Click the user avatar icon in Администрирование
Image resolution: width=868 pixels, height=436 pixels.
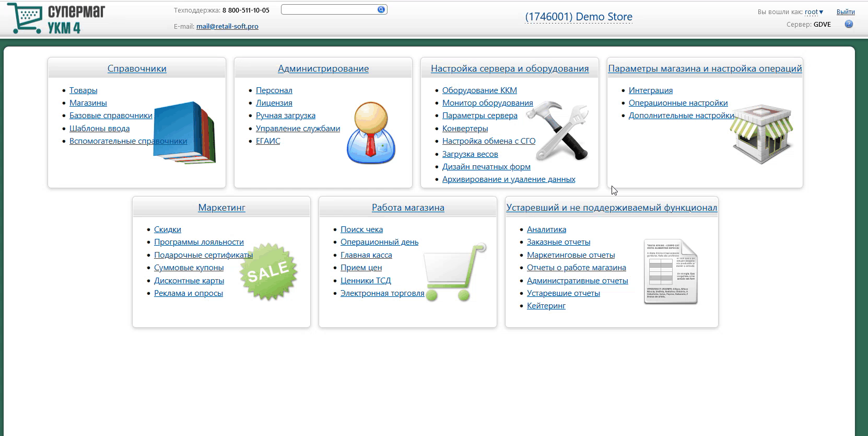(x=371, y=133)
